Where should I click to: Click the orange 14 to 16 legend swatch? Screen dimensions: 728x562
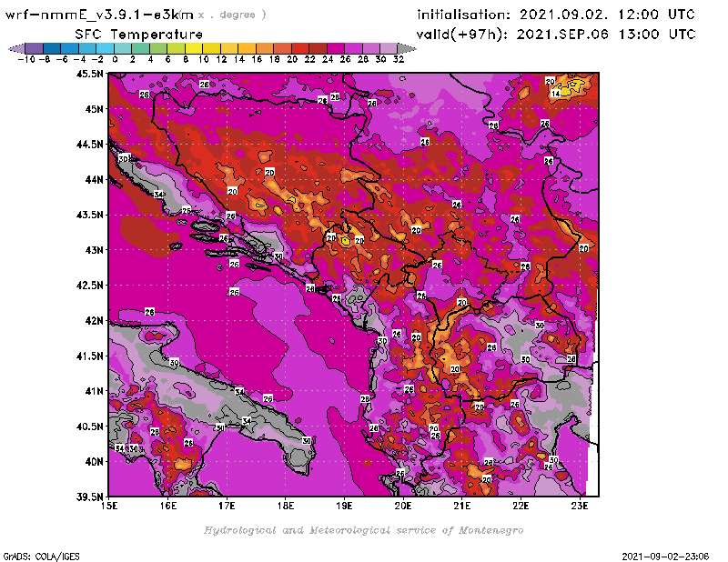247,48
